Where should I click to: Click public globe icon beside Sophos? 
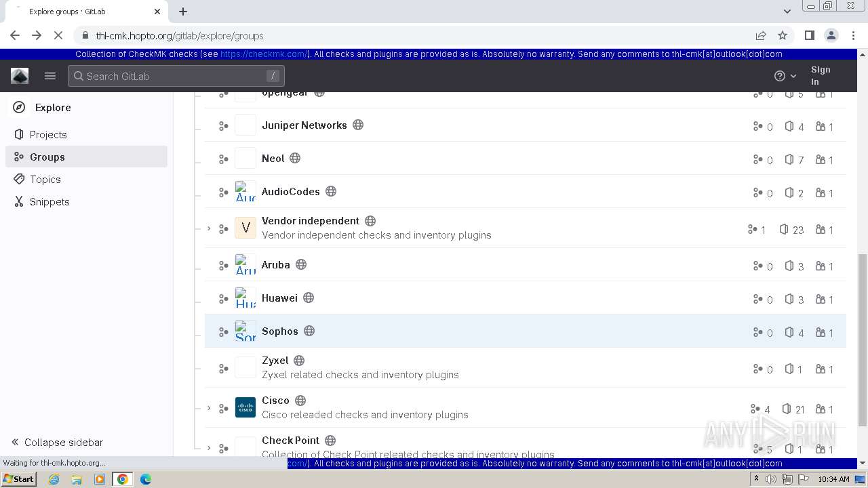coord(309,331)
